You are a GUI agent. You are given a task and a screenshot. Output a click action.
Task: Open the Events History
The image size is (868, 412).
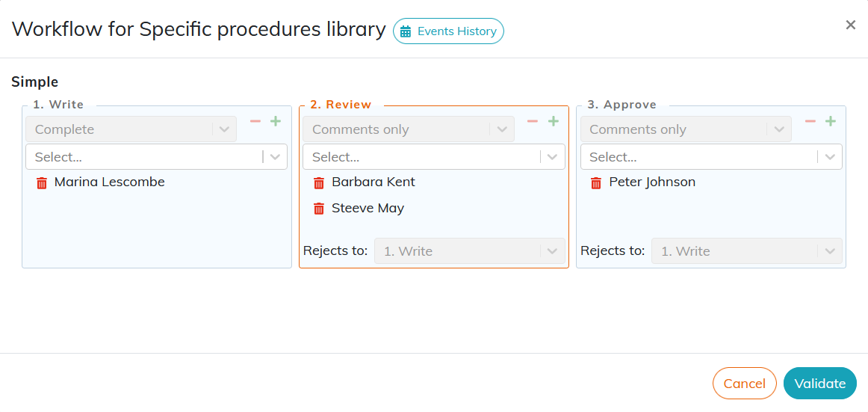(x=448, y=31)
